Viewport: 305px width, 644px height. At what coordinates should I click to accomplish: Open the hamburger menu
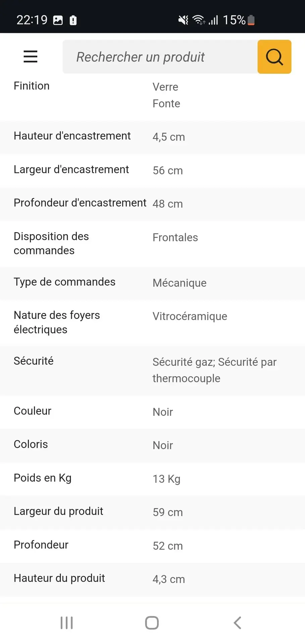point(31,56)
